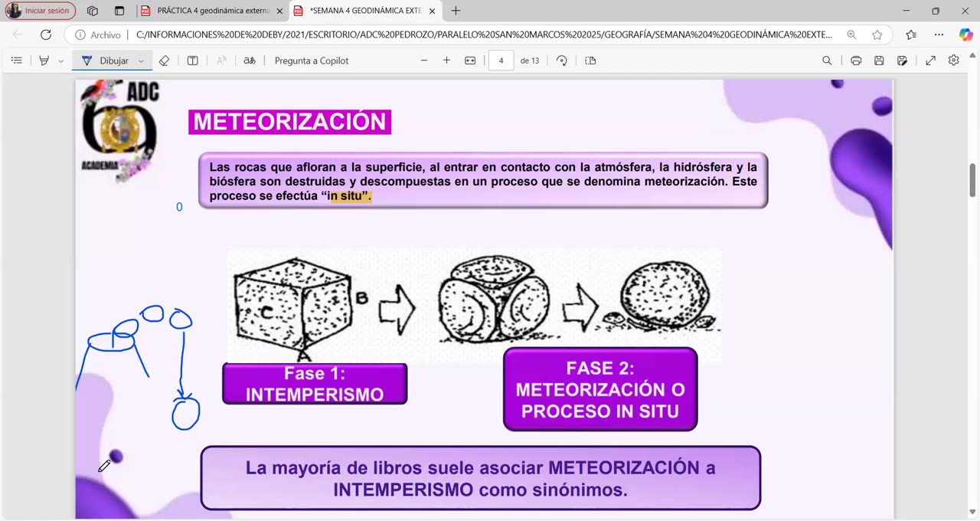This screenshot has height=521, width=980.
Task: Click the read aloud text icon
Action: [221, 61]
